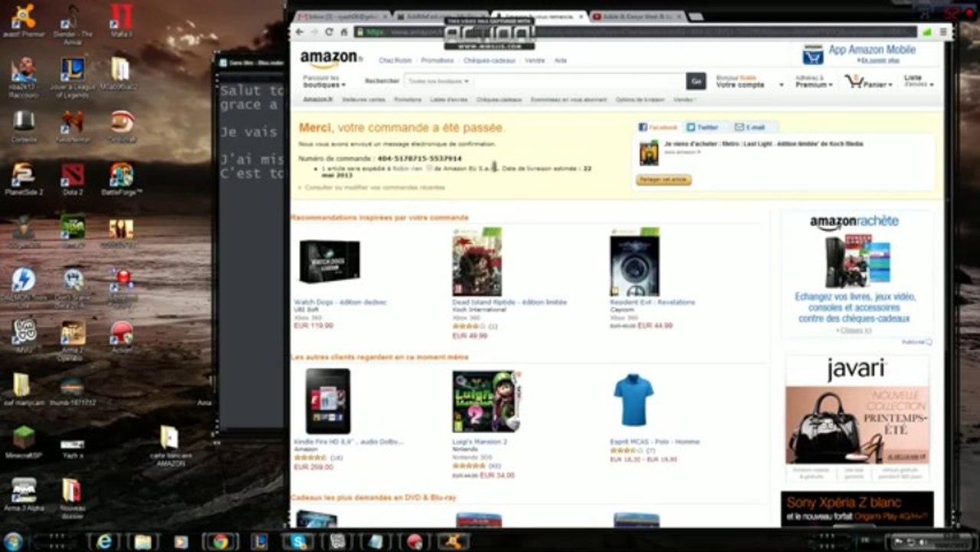Open the 'Aide' top navigation link

pyautogui.click(x=561, y=61)
